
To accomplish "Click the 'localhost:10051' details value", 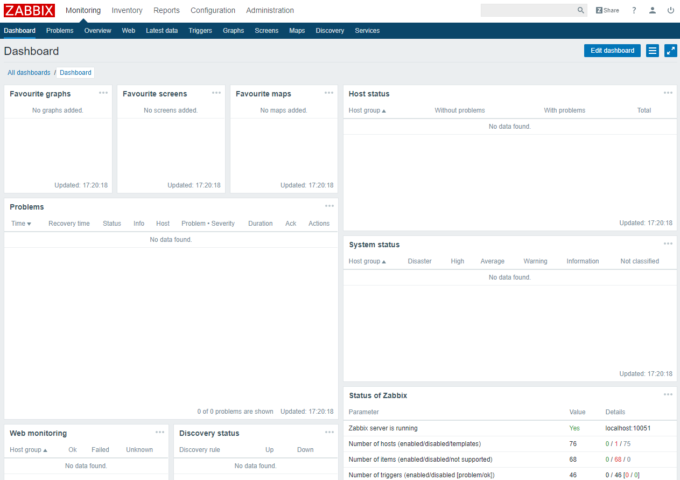I will coord(628,428).
